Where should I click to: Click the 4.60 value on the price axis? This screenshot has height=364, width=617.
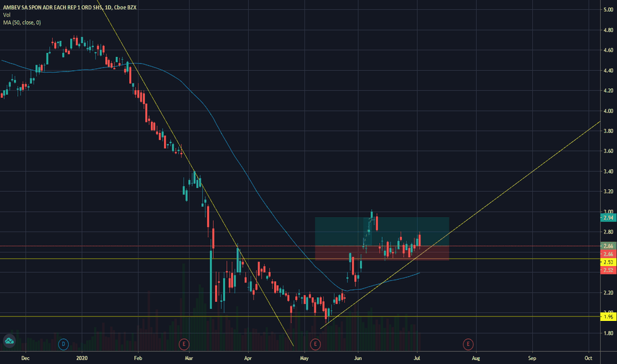point(608,50)
